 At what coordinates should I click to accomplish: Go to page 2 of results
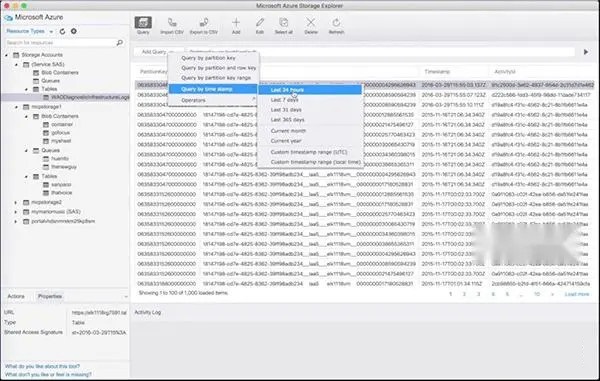coord(464,294)
